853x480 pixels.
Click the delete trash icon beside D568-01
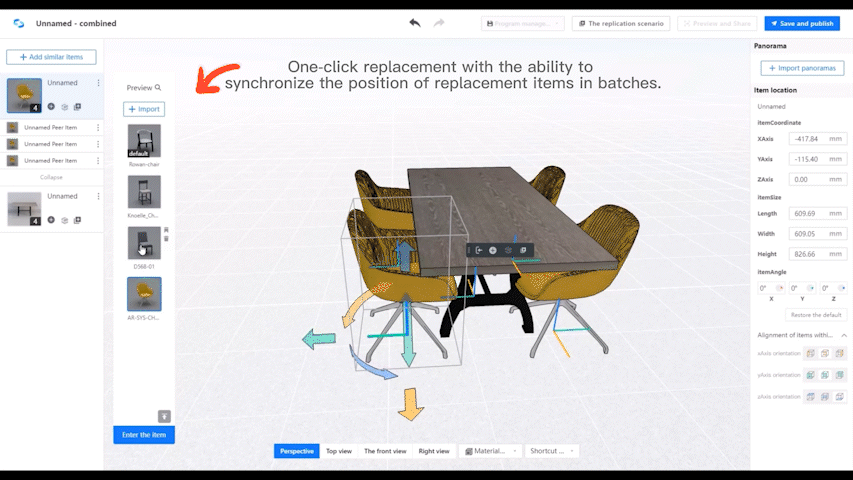pos(166,239)
